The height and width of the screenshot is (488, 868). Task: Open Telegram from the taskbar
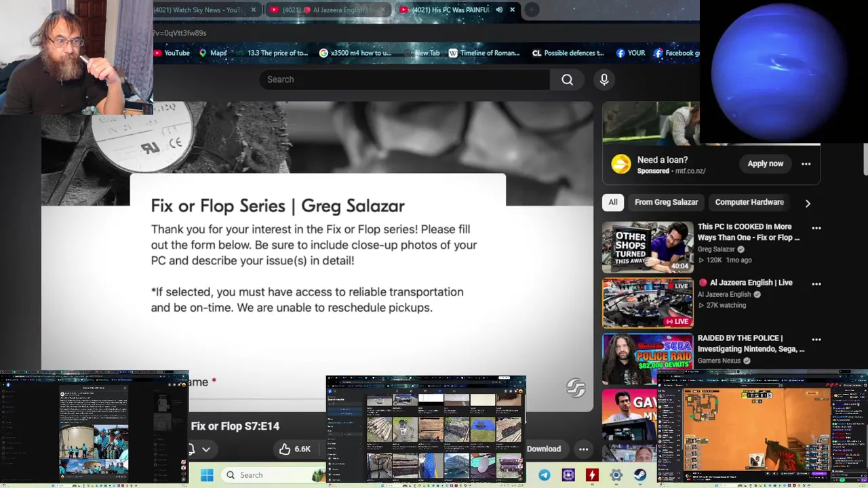545,475
